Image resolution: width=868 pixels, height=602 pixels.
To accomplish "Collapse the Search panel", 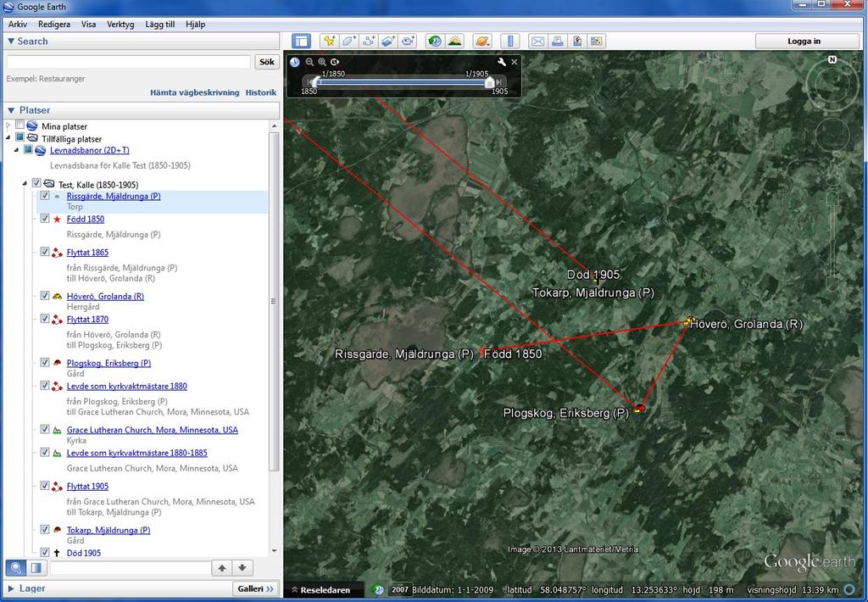I will pyautogui.click(x=10, y=41).
